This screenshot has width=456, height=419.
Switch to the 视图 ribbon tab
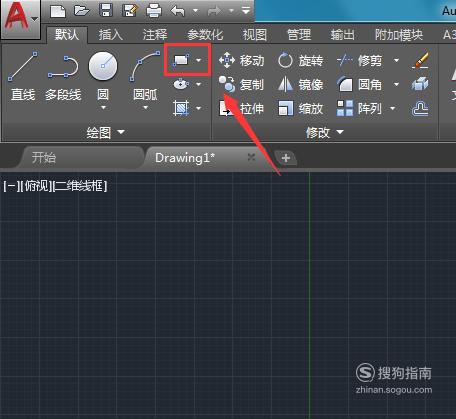click(255, 35)
